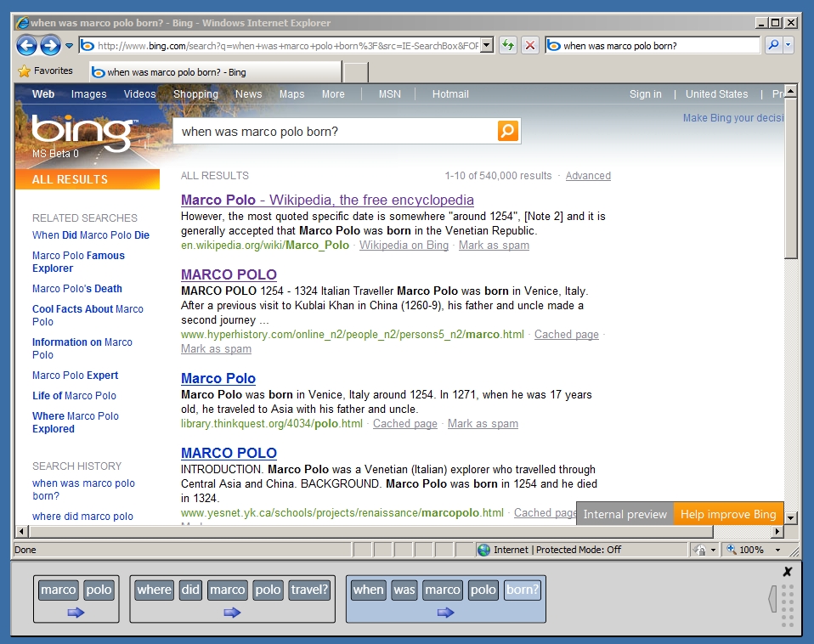The image size is (814, 644).
Task: Click 'Help improve Bing' button
Action: [x=728, y=514]
